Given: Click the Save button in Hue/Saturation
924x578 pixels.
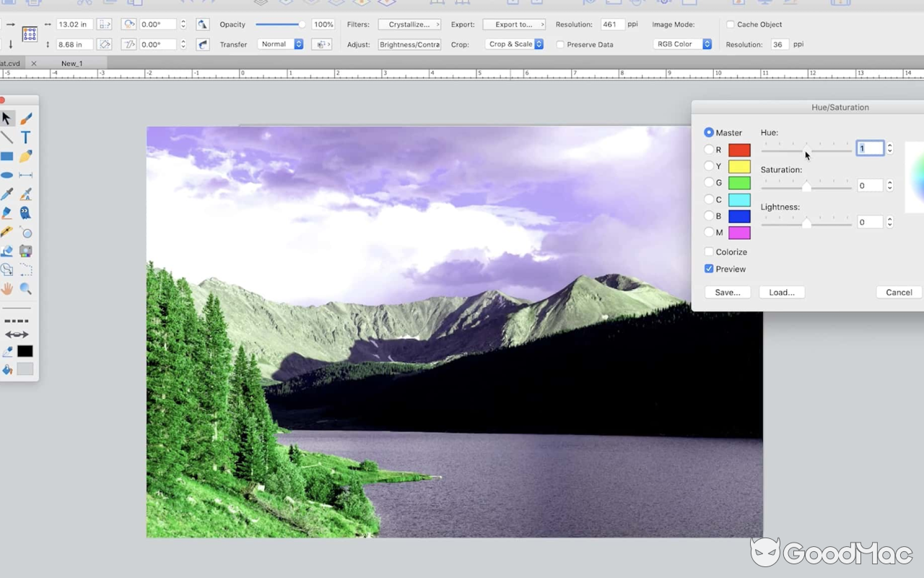Looking at the screenshot, I should (x=727, y=292).
